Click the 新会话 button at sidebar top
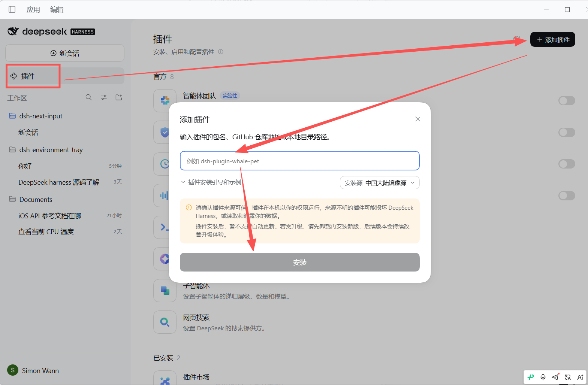The width and height of the screenshot is (588, 385). click(65, 53)
